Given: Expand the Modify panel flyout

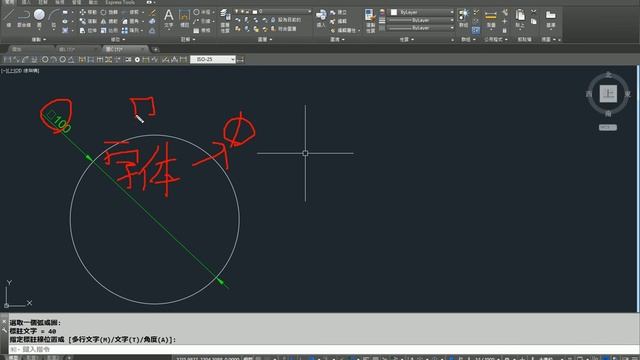Looking at the screenshot, I should (118, 40).
